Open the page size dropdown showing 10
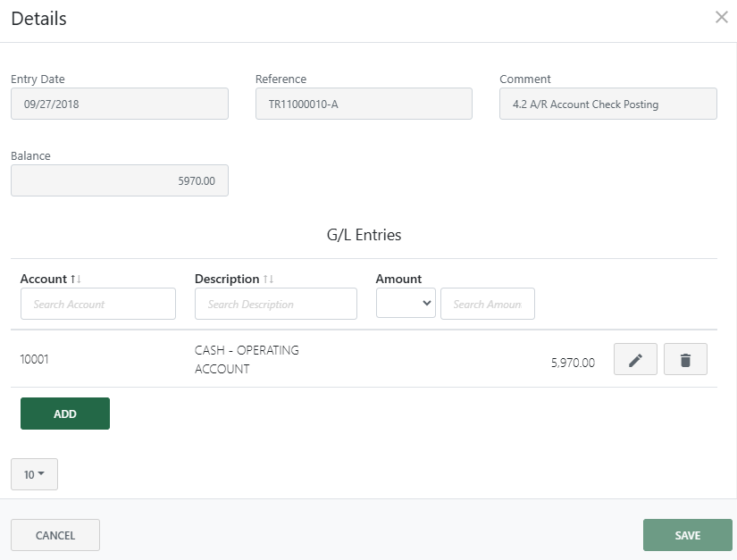Viewport: 737px width, 560px height. [33, 474]
